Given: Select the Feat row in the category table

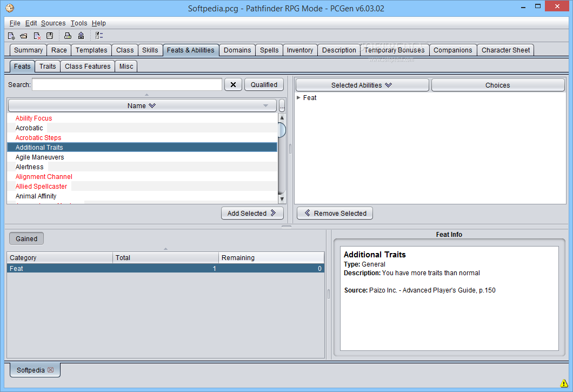Looking at the screenshot, I should point(165,268).
